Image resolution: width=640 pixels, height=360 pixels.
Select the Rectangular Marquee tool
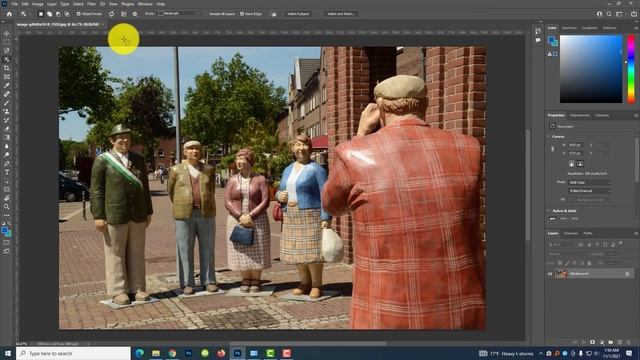coord(7,42)
